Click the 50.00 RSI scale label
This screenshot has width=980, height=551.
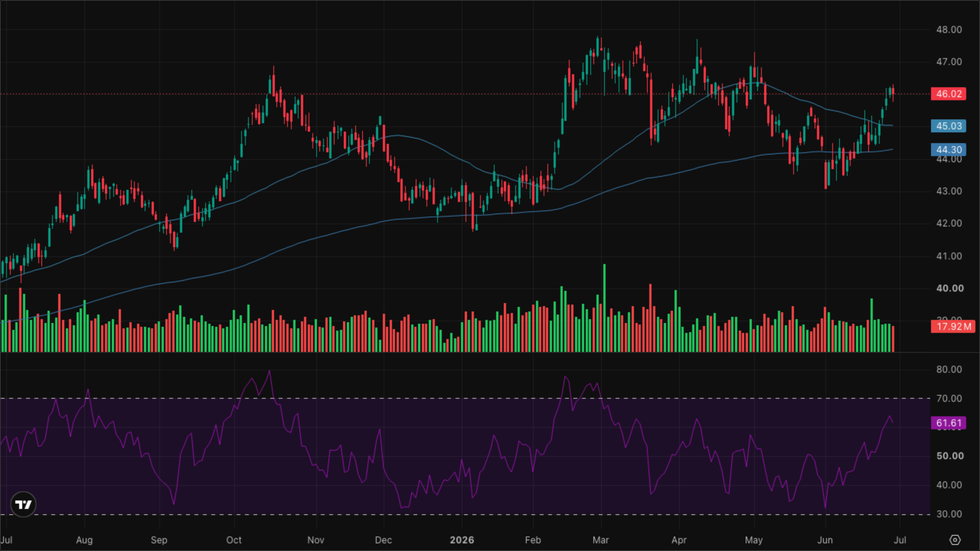pyautogui.click(x=949, y=456)
